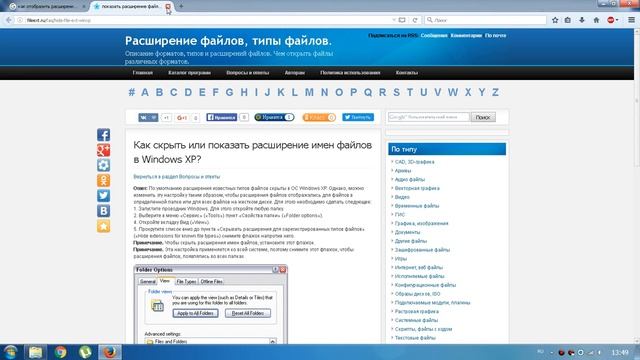
Task: Open the Firefox hamburger menu
Action: tap(631, 20)
